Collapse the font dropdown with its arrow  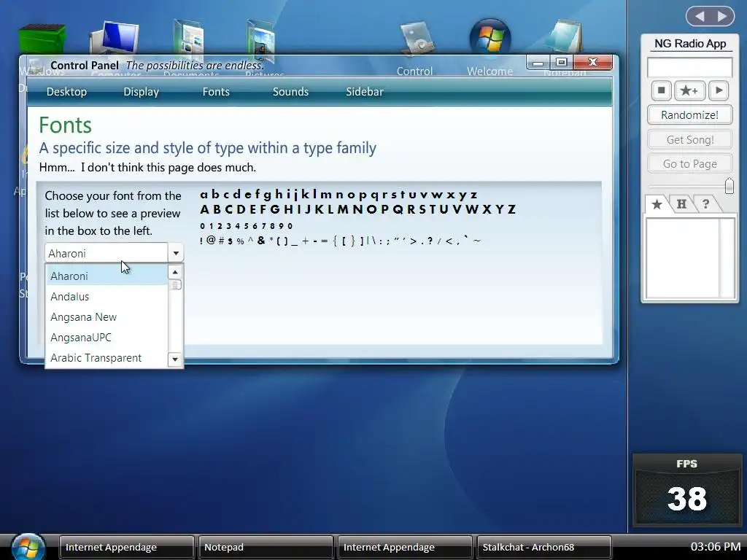coord(176,253)
